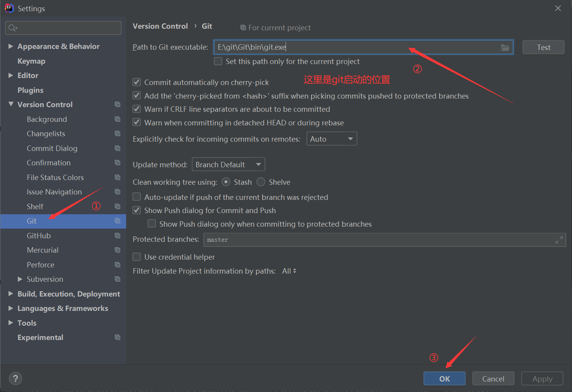This screenshot has height=392, width=572.
Task: Open the Plugins settings page
Action: pos(30,90)
